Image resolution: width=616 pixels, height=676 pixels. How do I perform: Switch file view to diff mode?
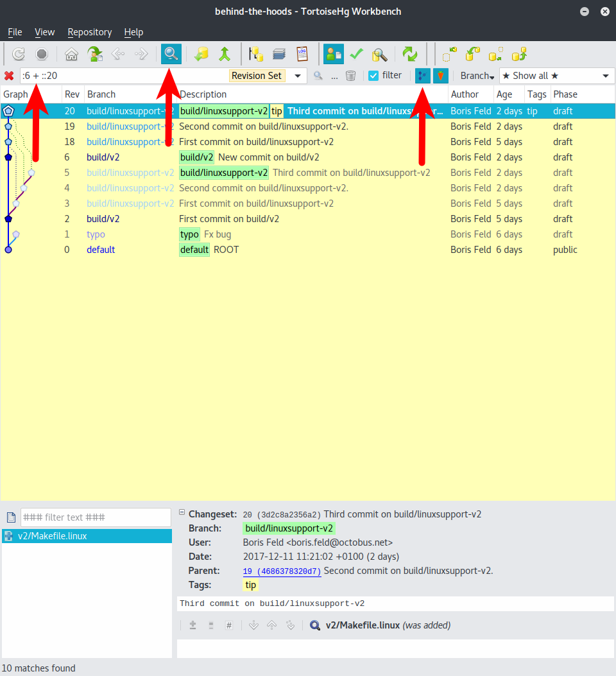[x=193, y=625]
